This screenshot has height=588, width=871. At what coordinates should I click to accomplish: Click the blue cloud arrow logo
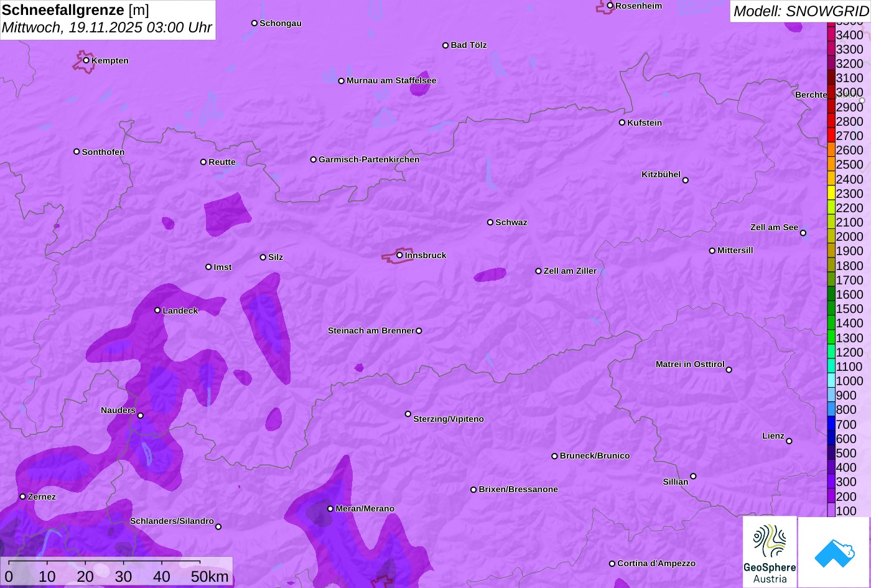tap(834, 552)
